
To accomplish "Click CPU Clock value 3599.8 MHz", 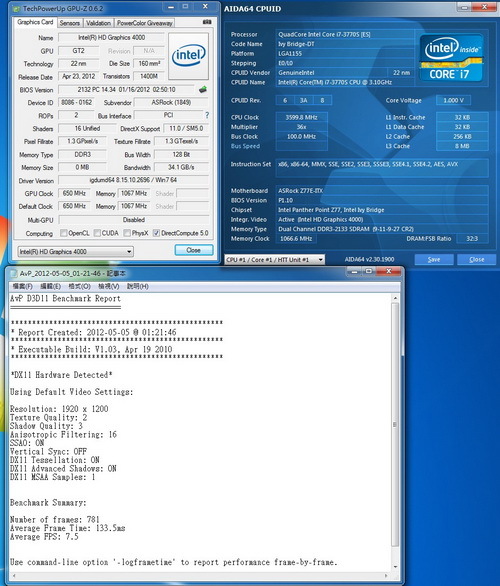I will tap(301, 117).
